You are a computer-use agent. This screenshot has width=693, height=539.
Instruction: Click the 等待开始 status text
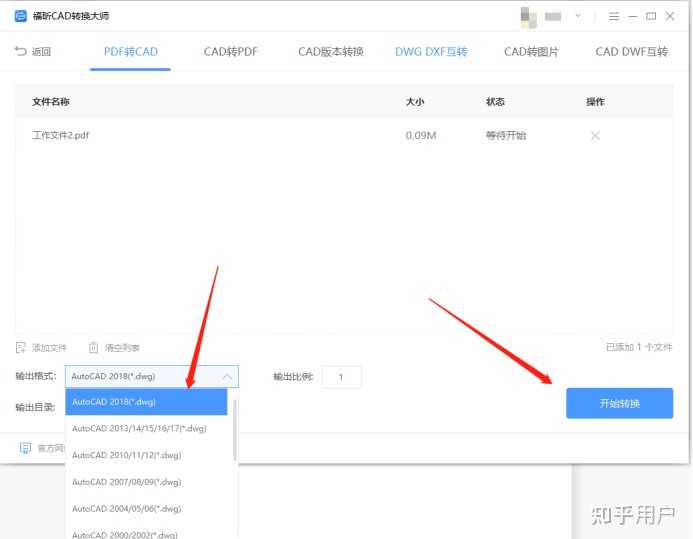506,136
